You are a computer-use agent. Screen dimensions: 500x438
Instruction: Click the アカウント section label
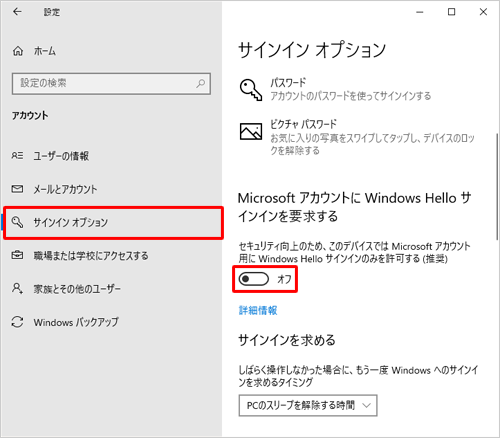pyautogui.click(x=30, y=116)
